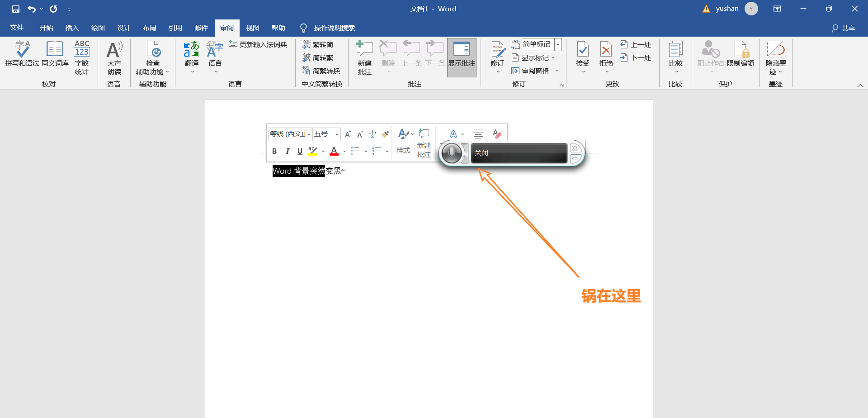Open font name box 等线
868x418 pixels.
click(x=290, y=134)
